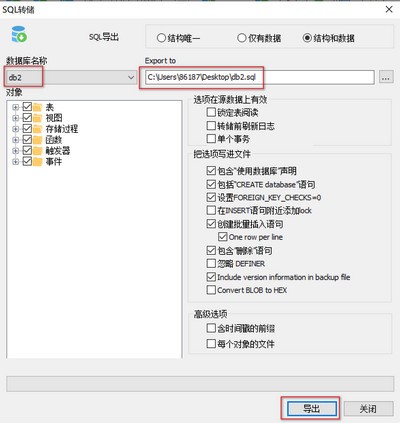Click the 事件 folder icon

38,162
